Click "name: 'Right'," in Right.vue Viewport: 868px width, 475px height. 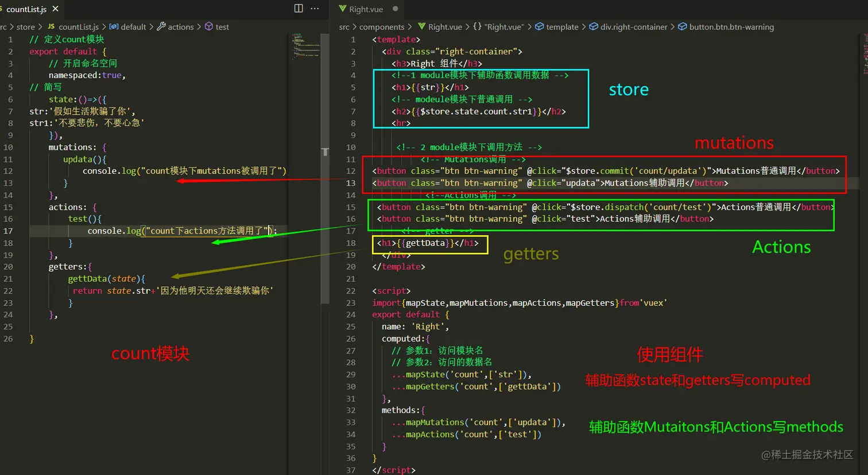416,326
